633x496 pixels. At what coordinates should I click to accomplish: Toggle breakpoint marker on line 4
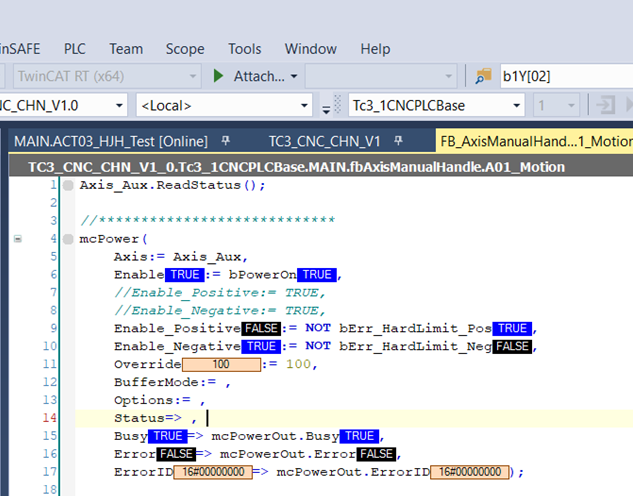point(68,239)
